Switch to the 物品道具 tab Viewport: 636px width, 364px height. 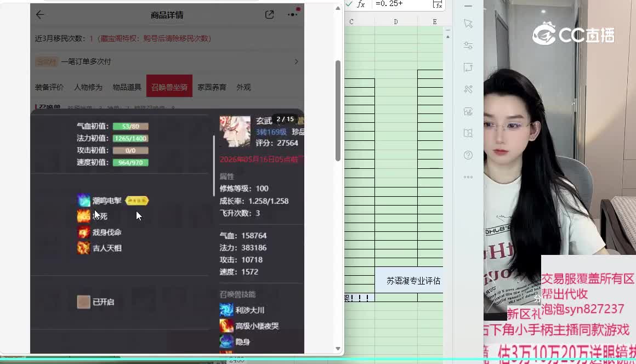127,87
